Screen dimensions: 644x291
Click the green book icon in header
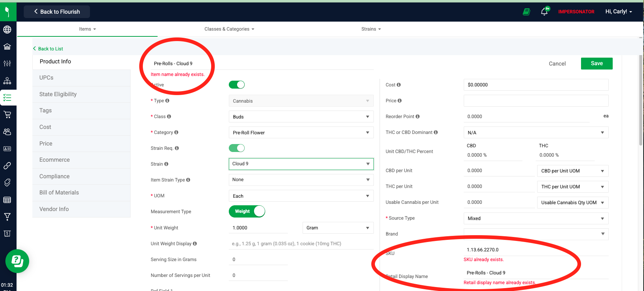(x=526, y=12)
